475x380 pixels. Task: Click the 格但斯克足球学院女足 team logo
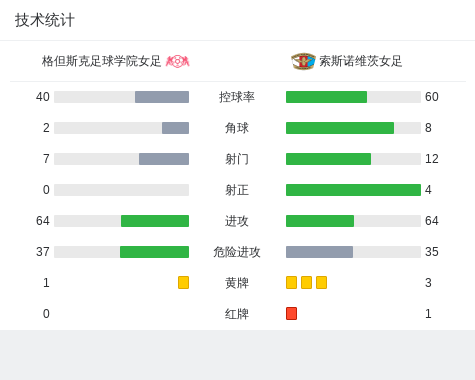[x=178, y=61]
